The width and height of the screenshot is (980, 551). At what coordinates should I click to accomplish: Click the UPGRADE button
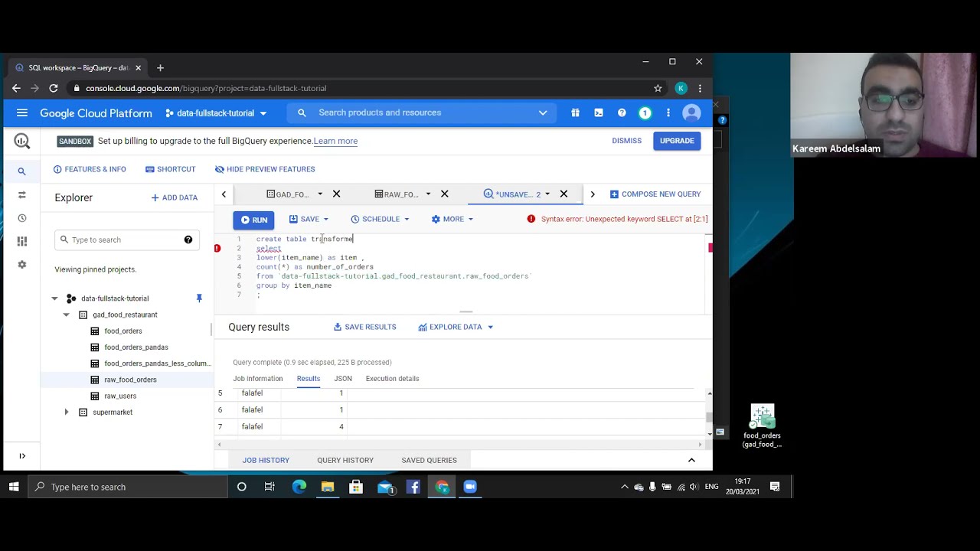coord(677,141)
